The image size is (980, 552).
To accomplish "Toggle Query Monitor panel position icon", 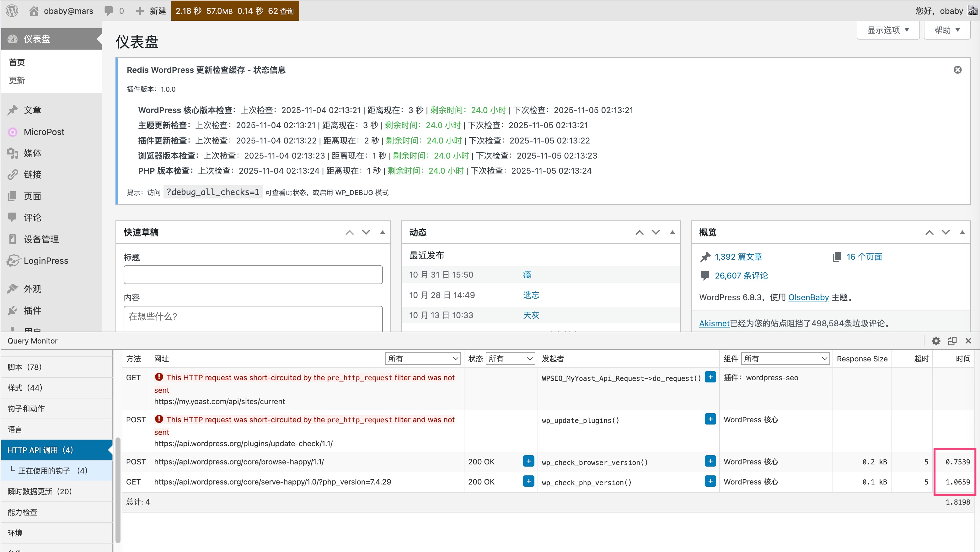I will (x=952, y=341).
